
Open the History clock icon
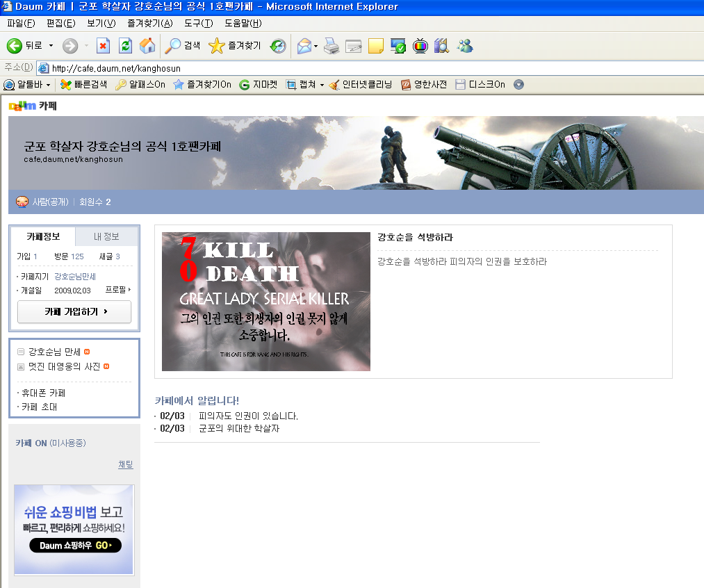click(x=277, y=46)
